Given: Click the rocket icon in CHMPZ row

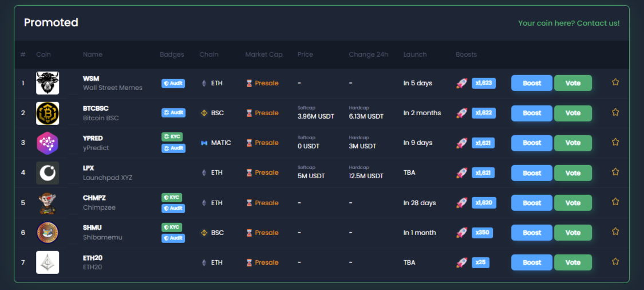Looking at the screenshot, I should pyautogui.click(x=461, y=203).
